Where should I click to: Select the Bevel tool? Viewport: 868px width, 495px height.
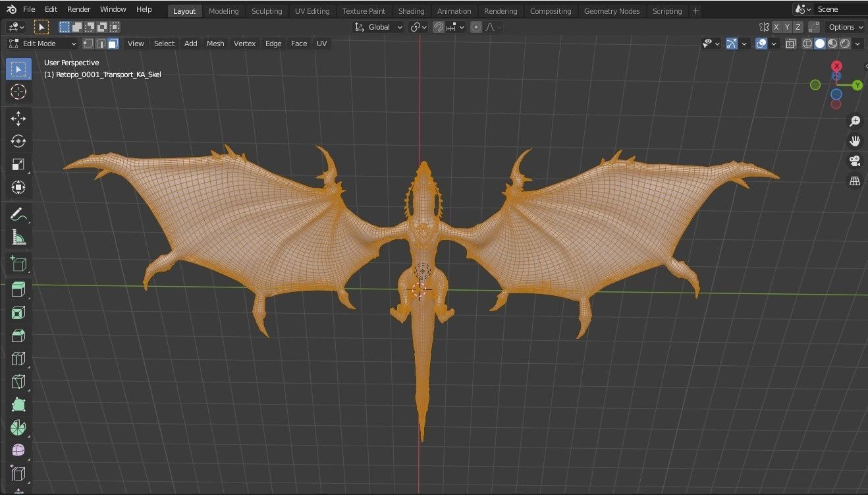point(18,336)
